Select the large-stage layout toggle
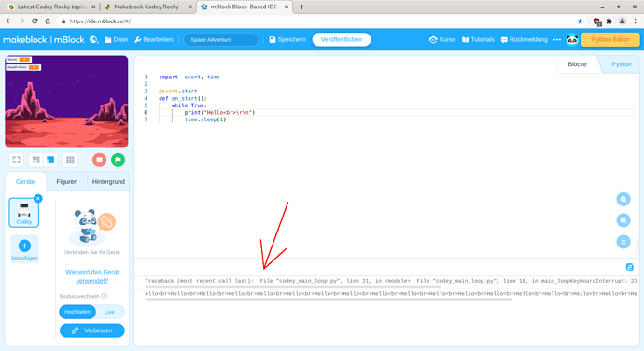Screen dimensions: 644x351 pos(35,160)
